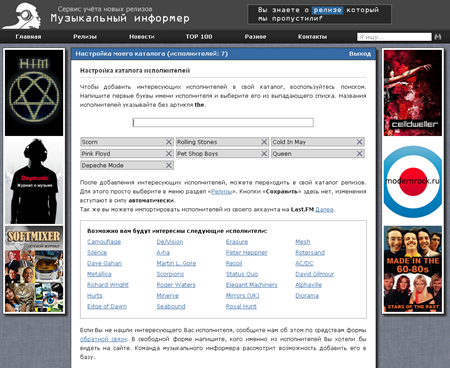Screen dimensions: 450x368
Task: Add suggested artist A-ha
Action: [163, 253]
